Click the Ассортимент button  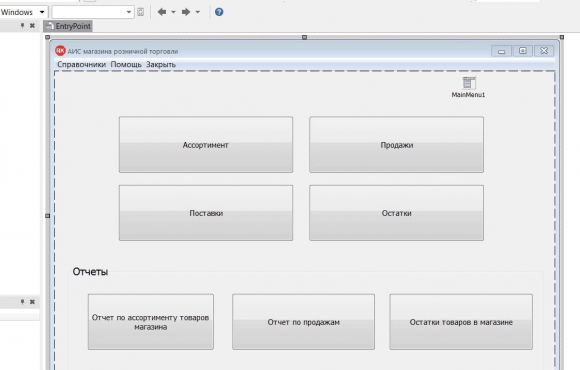coord(206,145)
